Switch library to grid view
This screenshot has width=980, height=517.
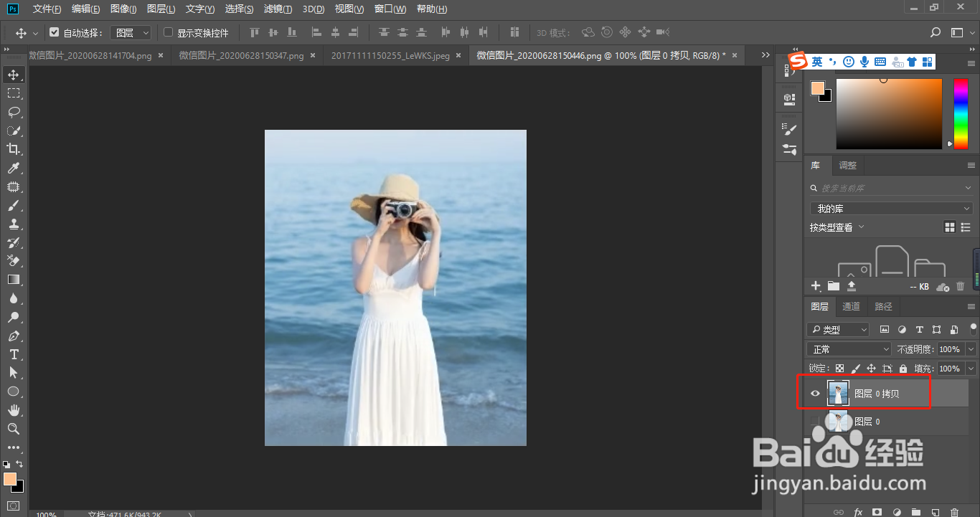coord(950,227)
